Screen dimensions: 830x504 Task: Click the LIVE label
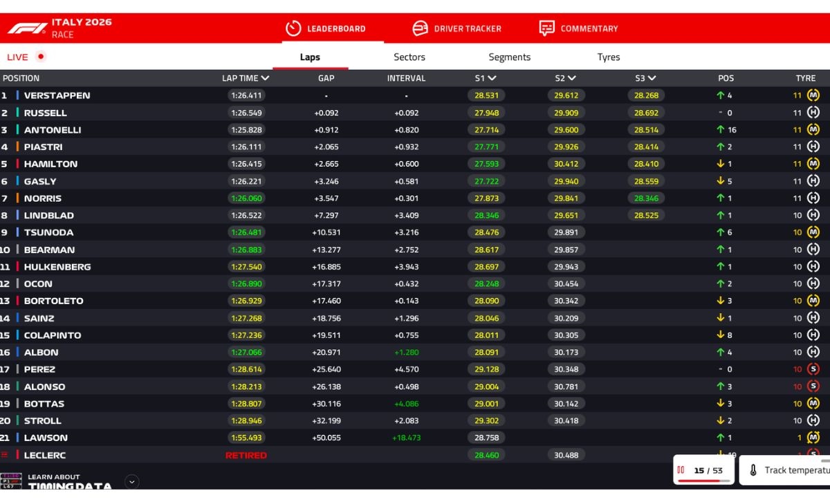coord(17,57)
